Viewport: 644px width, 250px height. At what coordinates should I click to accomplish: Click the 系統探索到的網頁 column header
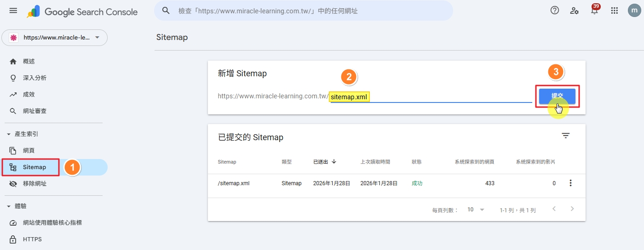tap(474, 162)
